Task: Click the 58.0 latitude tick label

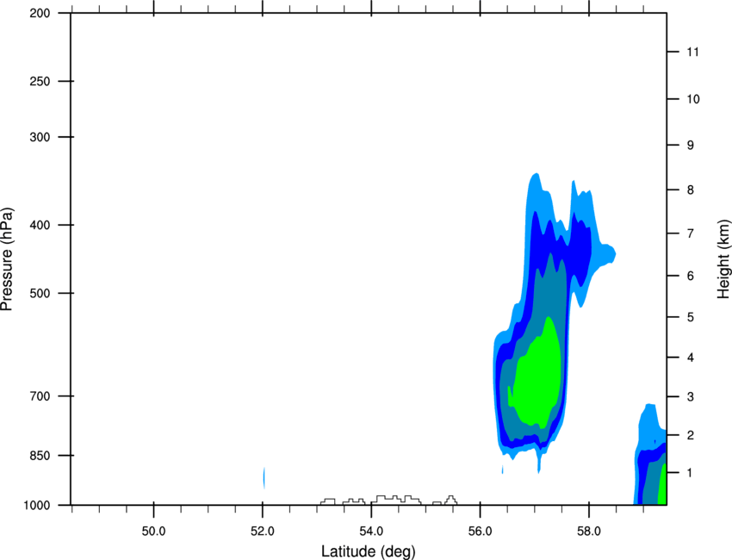Action: click(x=589, y=532)
